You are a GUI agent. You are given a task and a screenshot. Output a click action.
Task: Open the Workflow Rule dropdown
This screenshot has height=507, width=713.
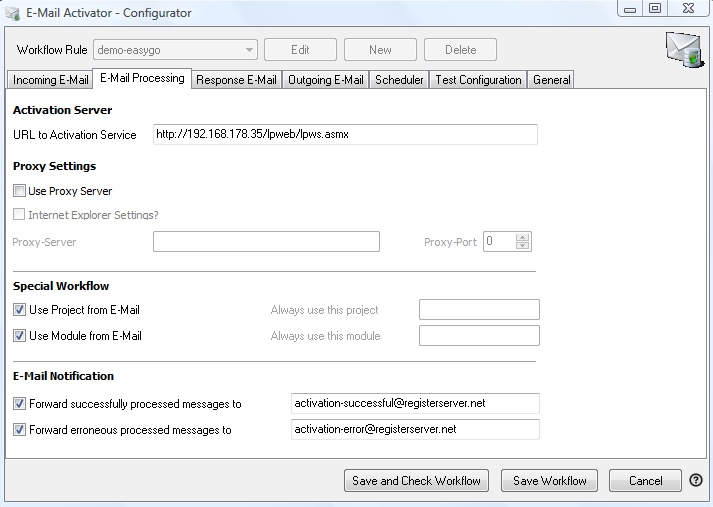point(249,50)
